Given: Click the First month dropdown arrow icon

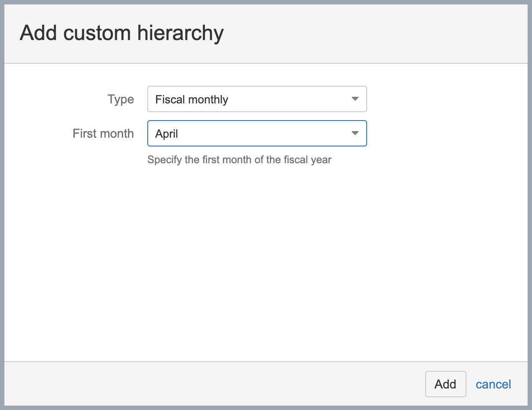Looking at the screenshot, I should 355,133.
